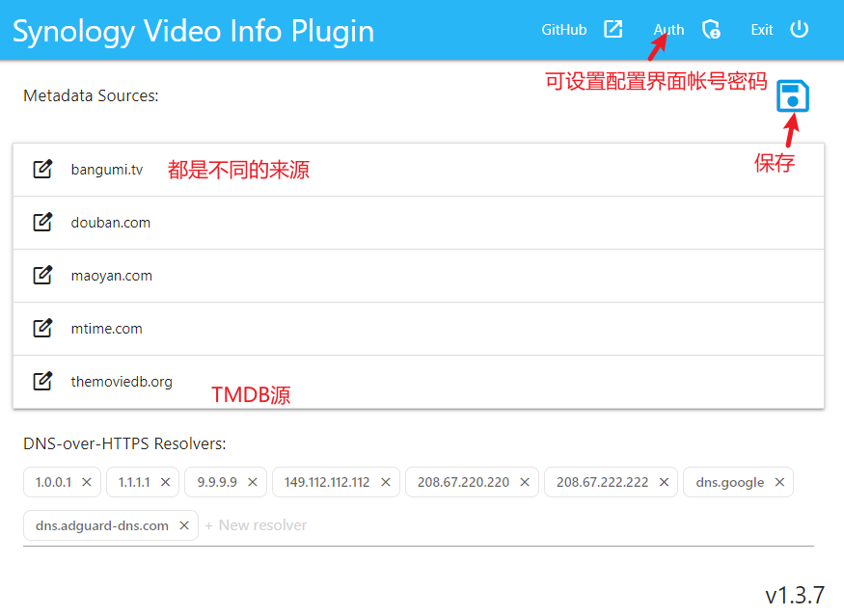Click the 1.0.0.1 resolver text
The height and width of the screenshot is (616, 844).
click(x=53, y=482)
